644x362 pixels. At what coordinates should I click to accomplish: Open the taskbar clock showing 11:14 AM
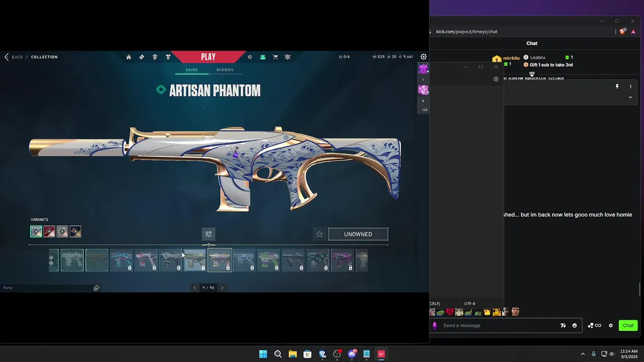coord(629,354)
